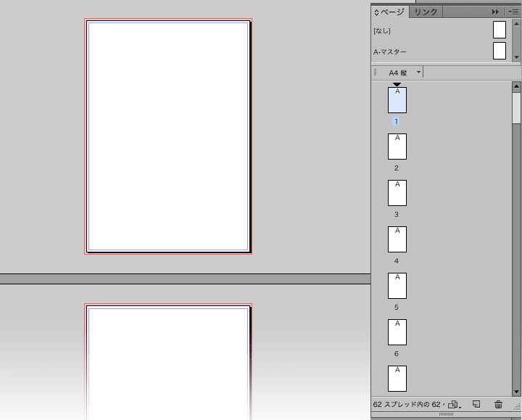This screenshot has width=522, height=420.
Task: Click the A-マスター master page icon
Action: 499,51
